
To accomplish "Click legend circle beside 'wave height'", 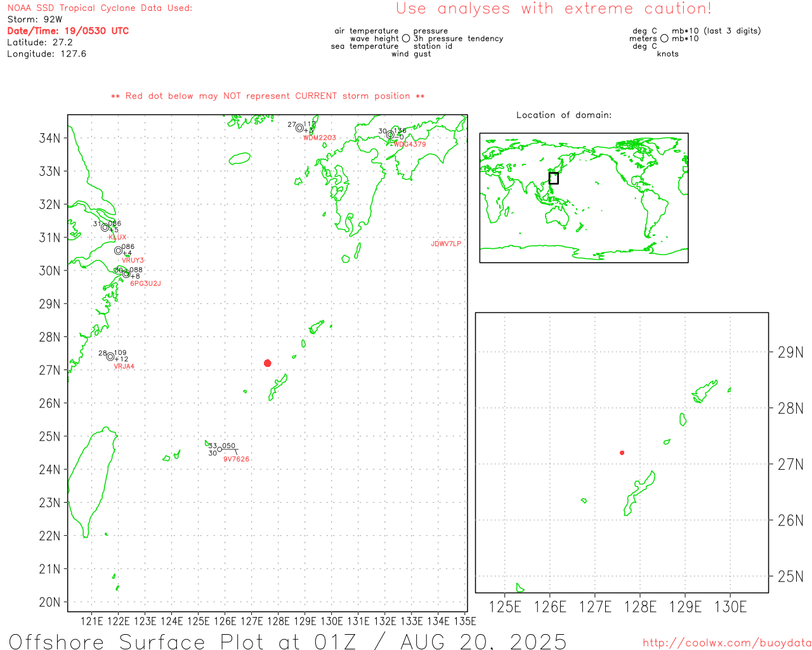I will point(406,39).
